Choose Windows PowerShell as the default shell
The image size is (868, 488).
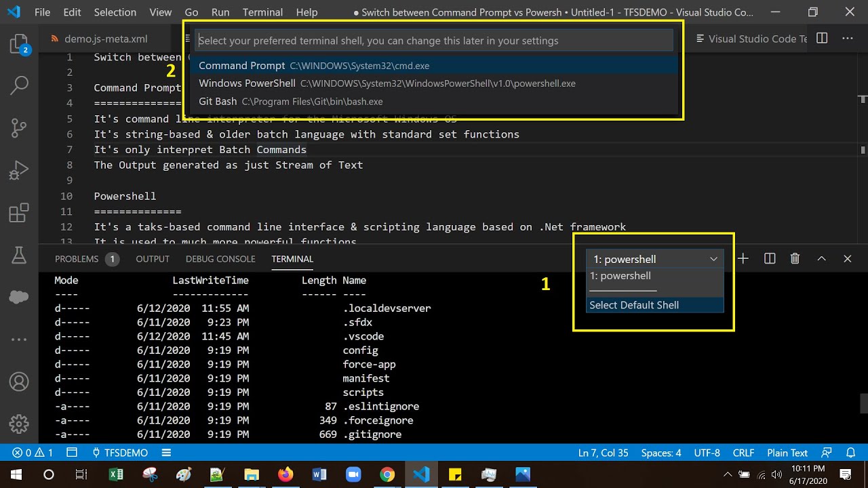pyautogui.click(x=434, y=83)
